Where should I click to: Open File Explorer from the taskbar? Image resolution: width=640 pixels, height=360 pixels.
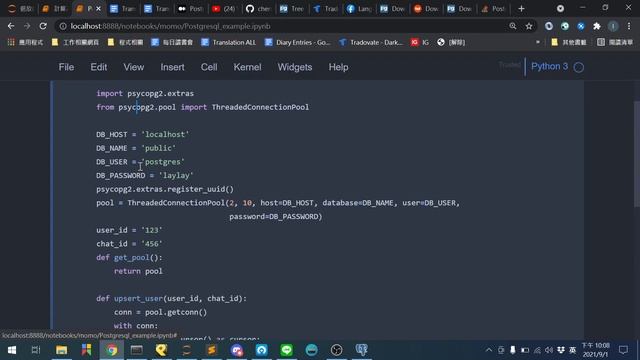62,350
